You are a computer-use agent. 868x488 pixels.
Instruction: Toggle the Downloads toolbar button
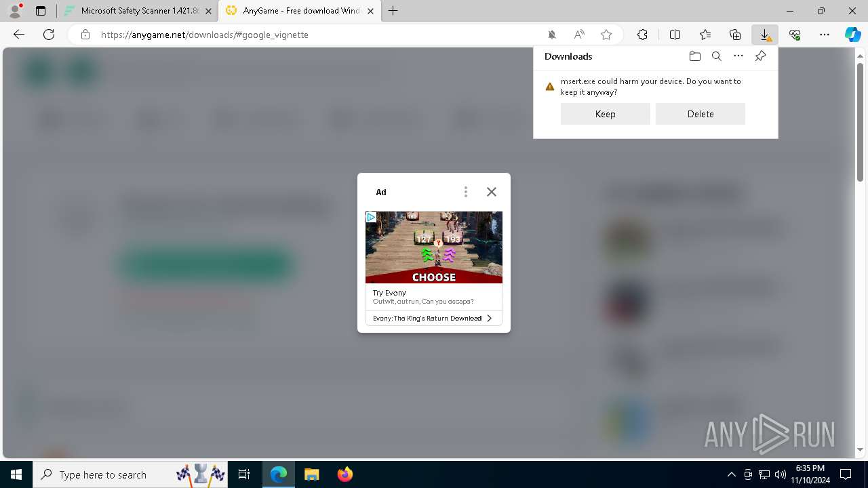[x=765, y=35]
